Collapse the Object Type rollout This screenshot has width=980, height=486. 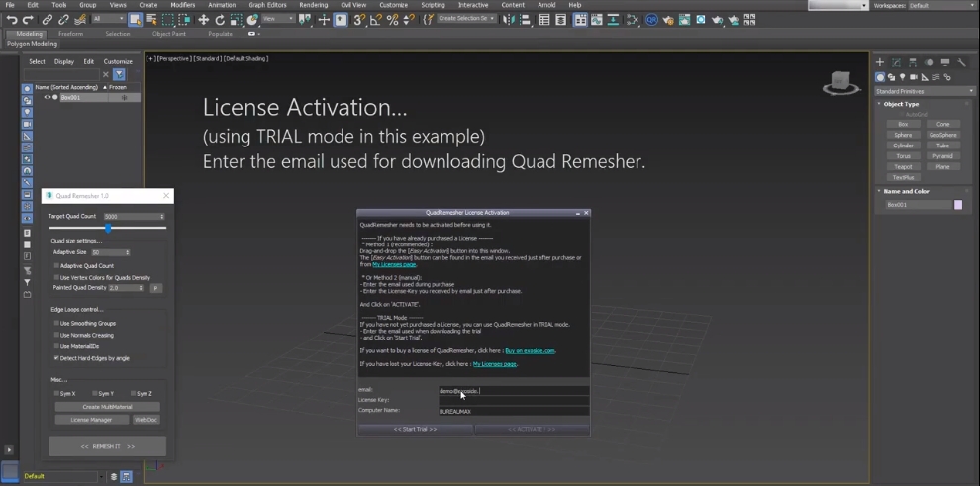coord(901,104)
